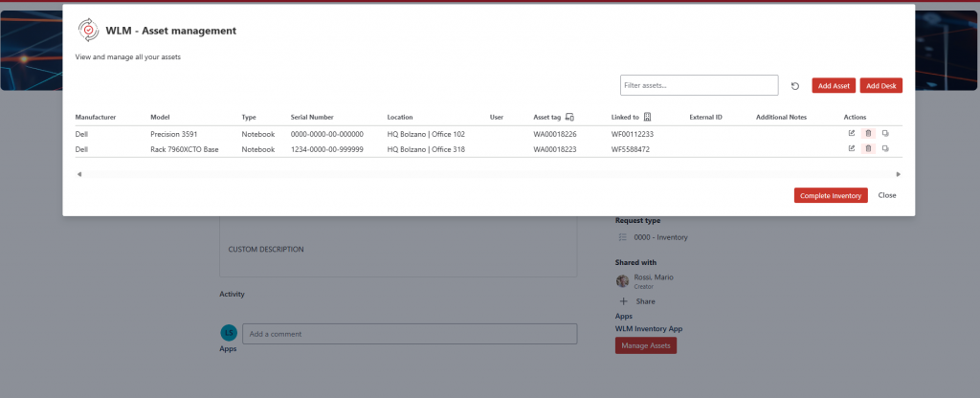Click the Serial Number column header
Image resolution: width=980 pixels, height=398 pixels.
tap(312, 117)
